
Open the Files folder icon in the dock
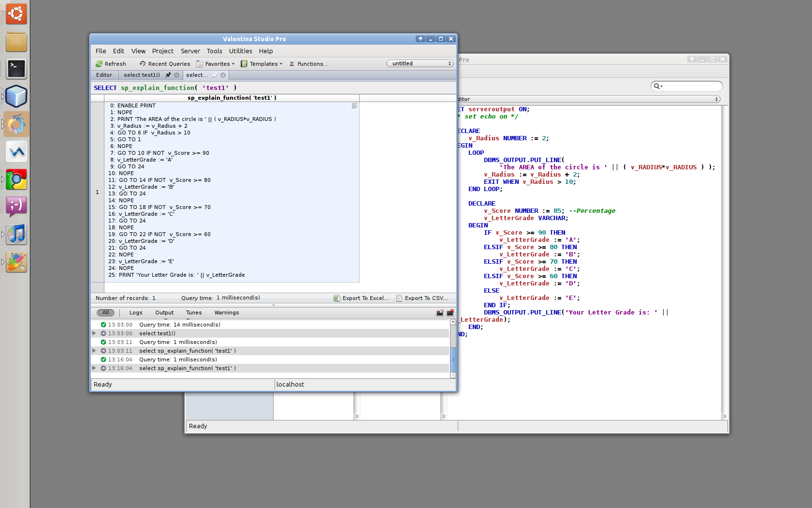(16, 42)
